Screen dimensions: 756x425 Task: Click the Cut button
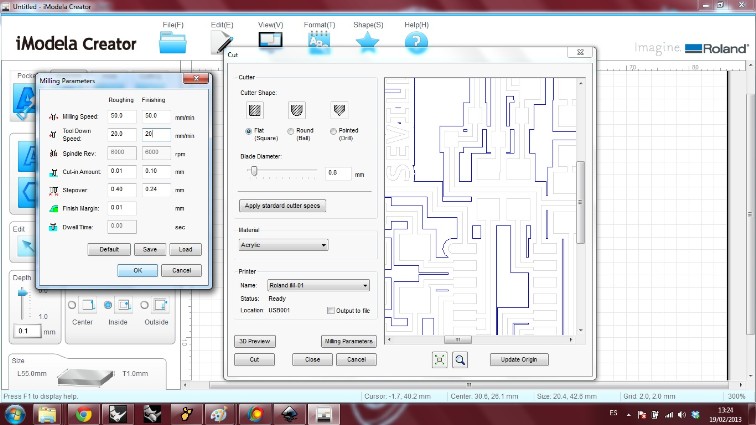255,359
